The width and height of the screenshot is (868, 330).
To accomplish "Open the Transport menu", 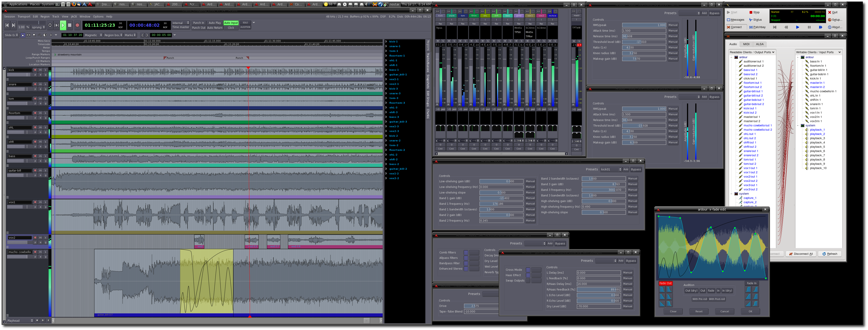I will click(24, 17).
